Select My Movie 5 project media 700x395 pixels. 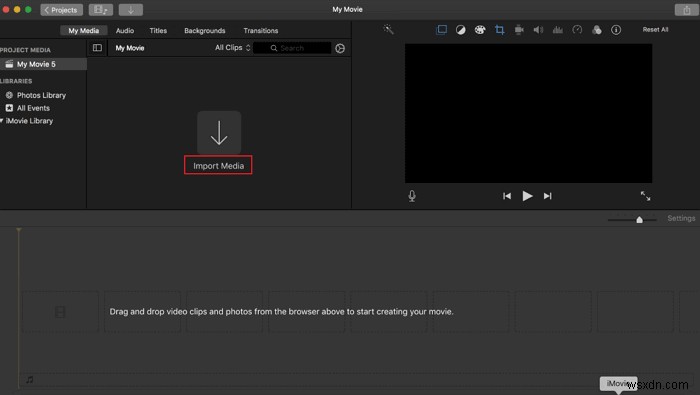click(43, 64)
